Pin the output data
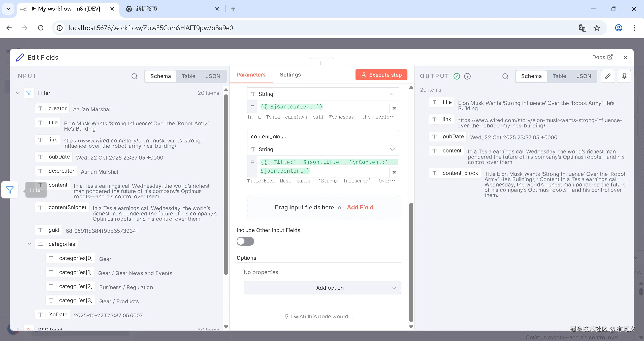This screenshot has height=341, width=644. click(x=624, y=76)
